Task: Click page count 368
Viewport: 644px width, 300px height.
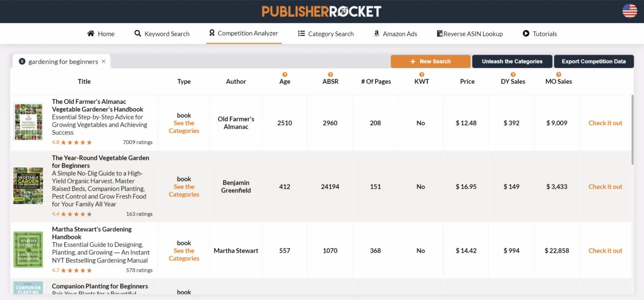Action: click(376, 251)
